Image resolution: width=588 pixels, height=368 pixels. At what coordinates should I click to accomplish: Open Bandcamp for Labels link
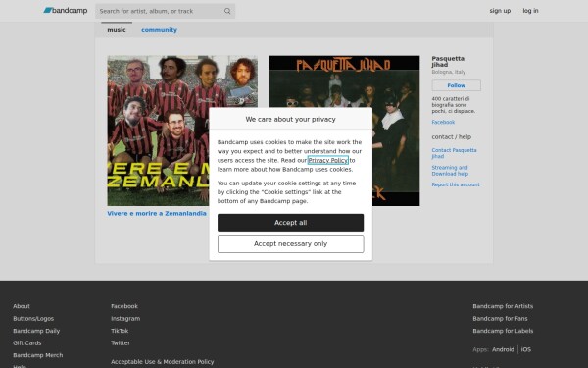tap(503, 331)
